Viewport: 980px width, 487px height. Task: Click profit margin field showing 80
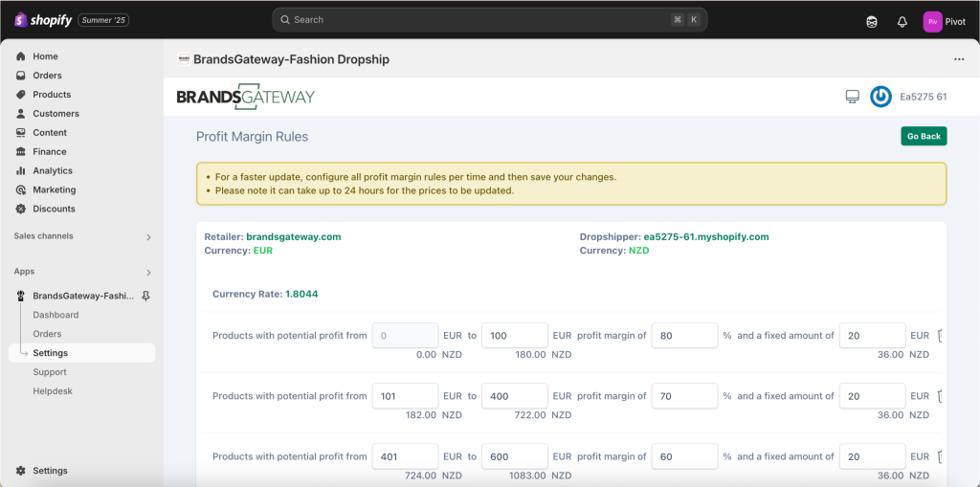tap(684, 336)
